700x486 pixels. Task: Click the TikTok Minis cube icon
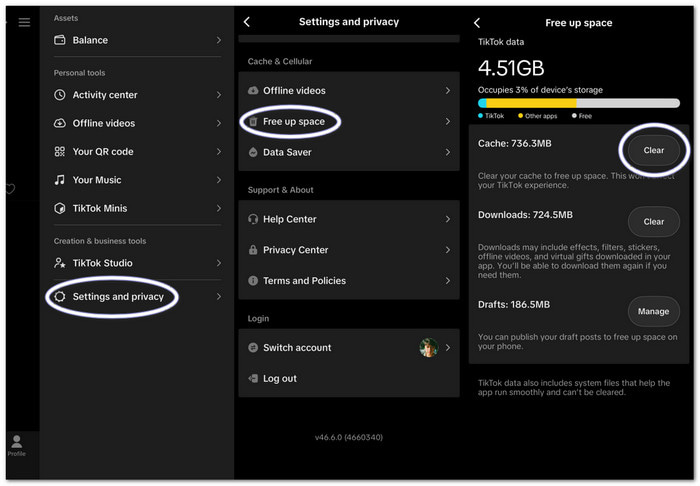point(59,208)
